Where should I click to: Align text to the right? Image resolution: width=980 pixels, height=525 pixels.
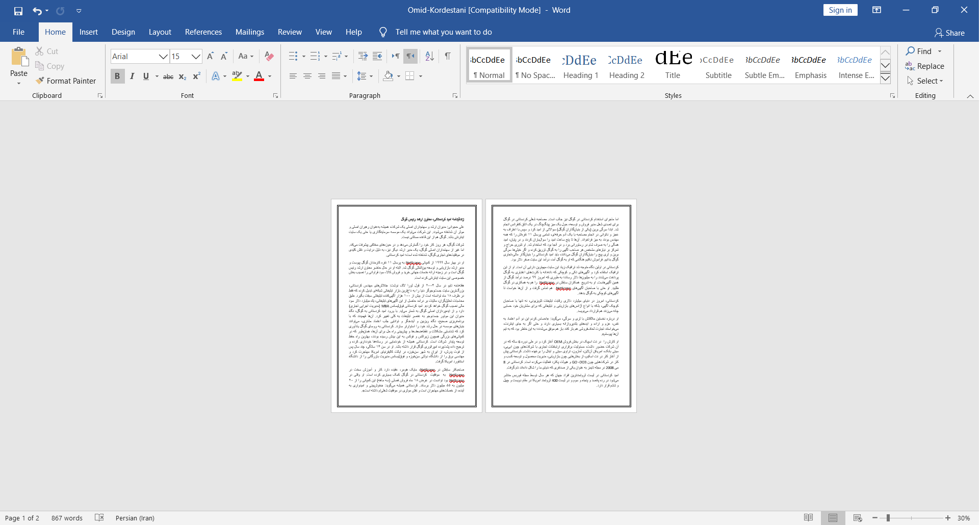(x=322, y=76)
